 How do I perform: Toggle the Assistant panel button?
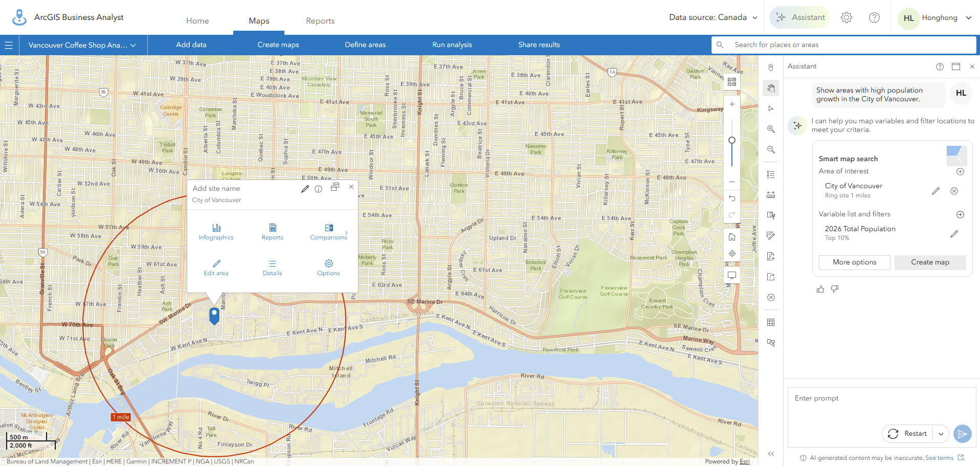pos(800,17)
